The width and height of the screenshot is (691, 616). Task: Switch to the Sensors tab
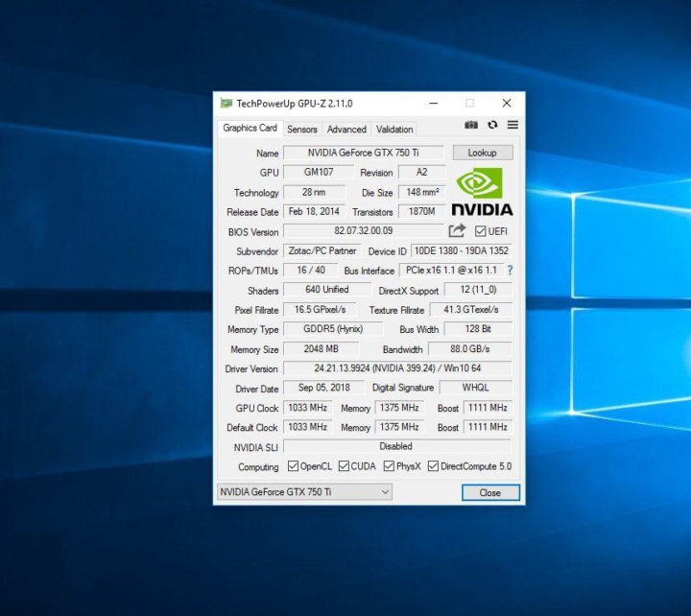coord(301,130)
